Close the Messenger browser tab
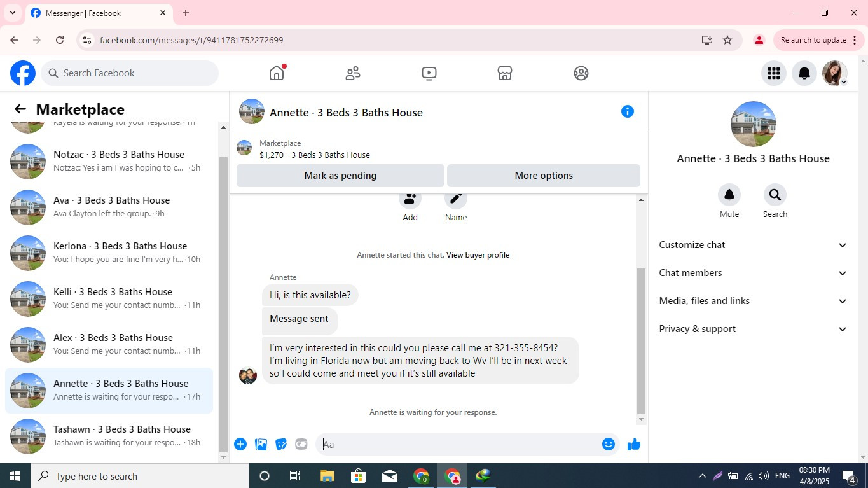The height and width of the screenshot is (488, 868). click(x=162, y=13)
